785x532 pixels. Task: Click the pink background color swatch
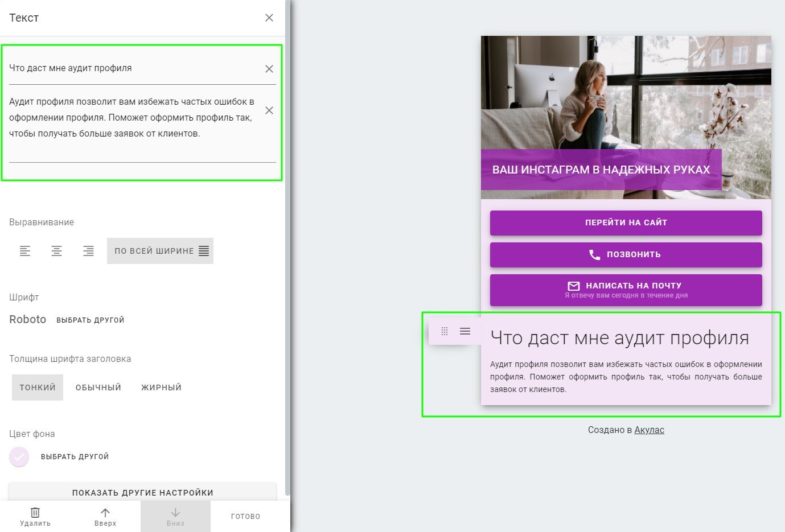point(19,456)
